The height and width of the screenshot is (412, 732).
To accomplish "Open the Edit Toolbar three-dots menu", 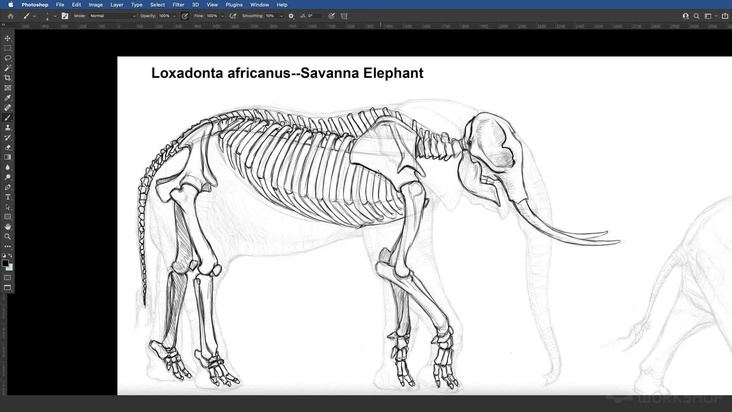I will tap(7, 247).
